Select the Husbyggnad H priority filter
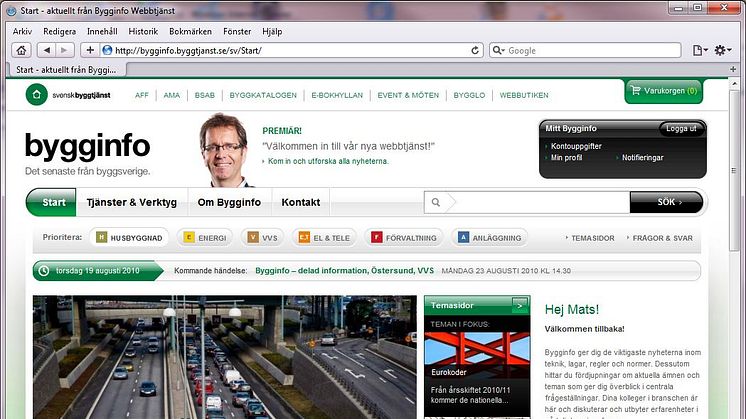 (x=129, y=237)
